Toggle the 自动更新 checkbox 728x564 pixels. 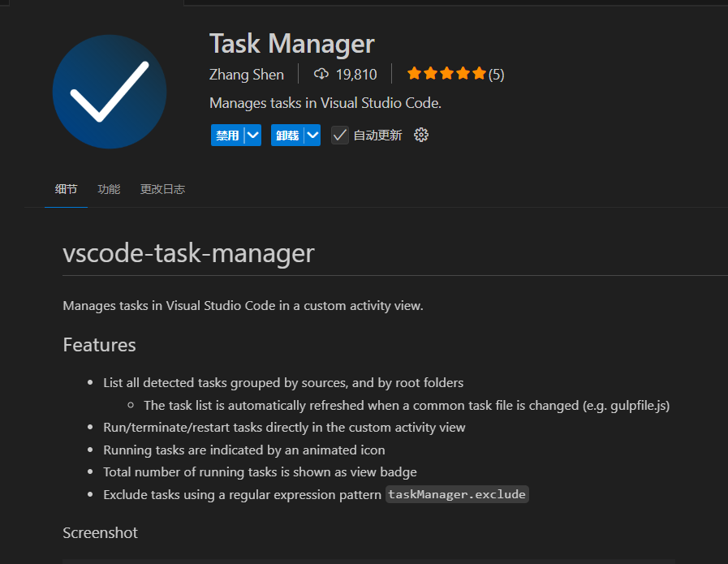pos(340,136)
